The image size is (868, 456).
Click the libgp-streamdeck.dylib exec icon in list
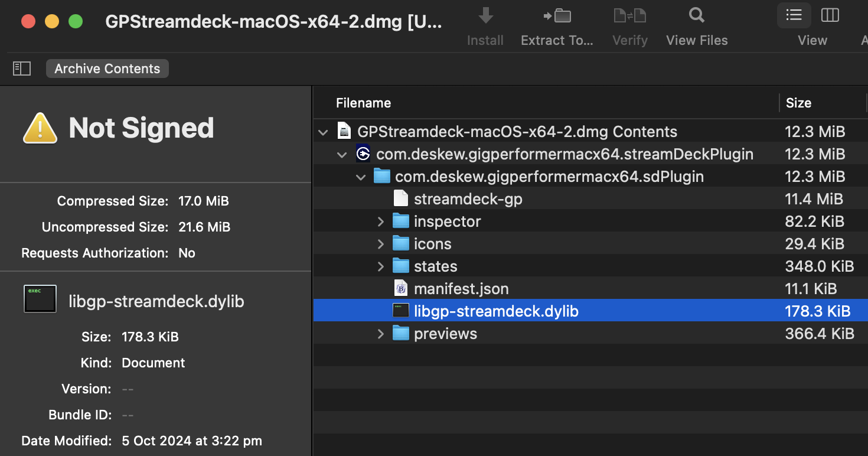pyautogui.click(x=401, y=311)
